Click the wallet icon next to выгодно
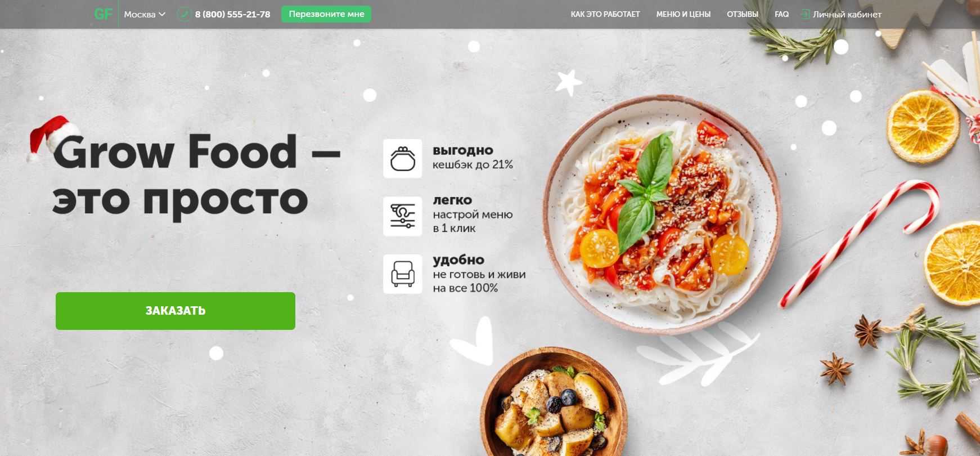 pyautogui.click(x=403, y=159)
